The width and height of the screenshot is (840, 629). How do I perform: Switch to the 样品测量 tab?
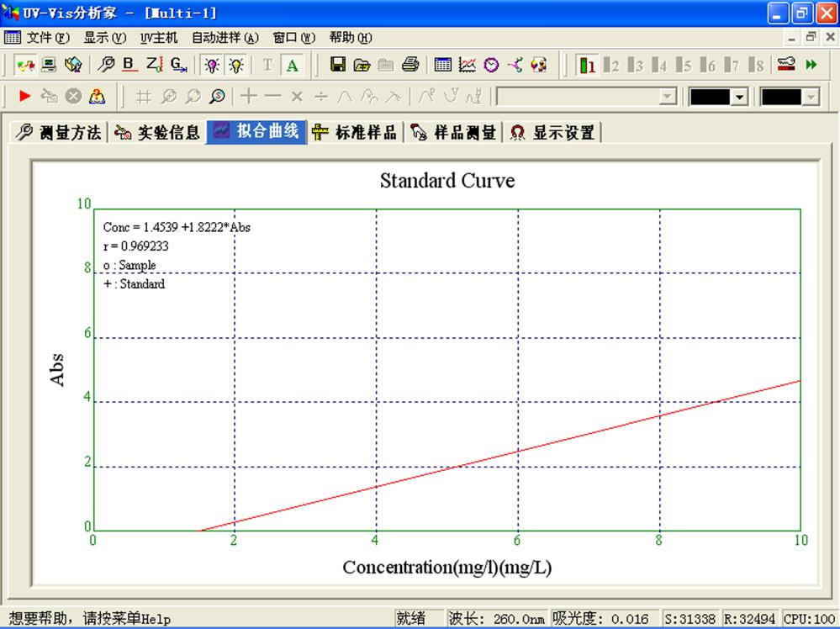453,133
